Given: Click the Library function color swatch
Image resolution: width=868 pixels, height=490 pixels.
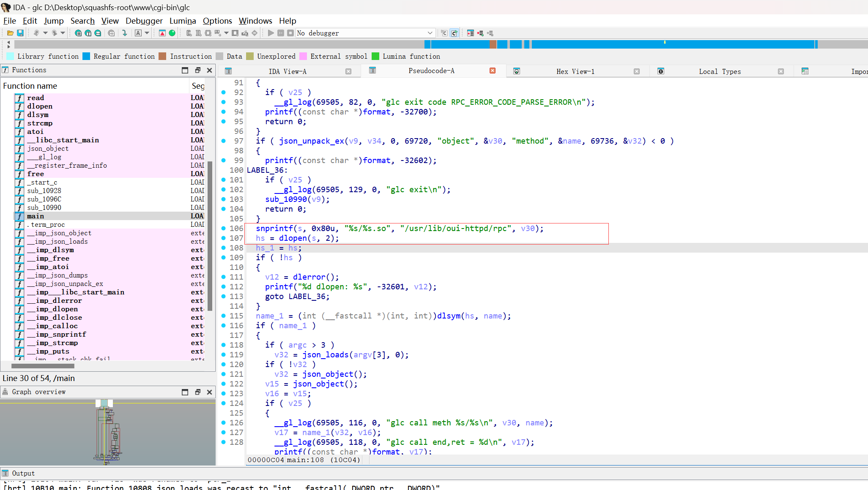Looking at the screenshot, I should pos(10,56).
